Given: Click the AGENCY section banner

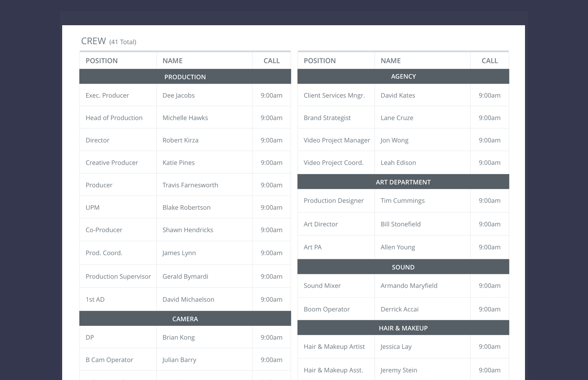Looking at the screenshot, I should point(403,76).
